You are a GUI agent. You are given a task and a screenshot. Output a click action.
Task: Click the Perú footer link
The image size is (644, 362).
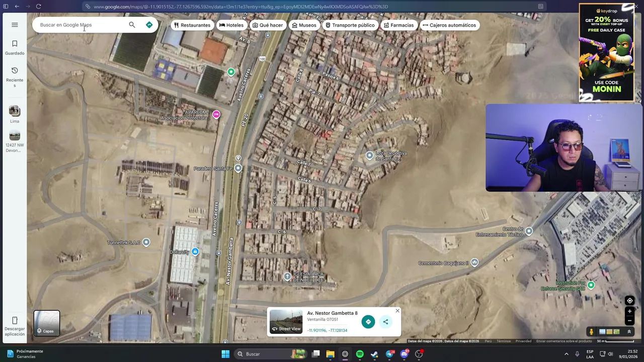pos(488,341)
